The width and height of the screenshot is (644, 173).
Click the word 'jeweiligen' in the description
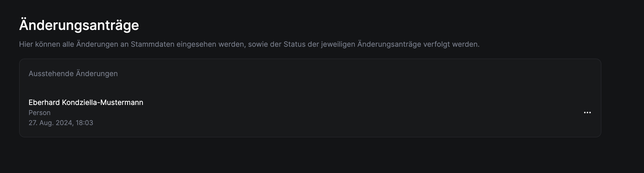pos(338,44)
